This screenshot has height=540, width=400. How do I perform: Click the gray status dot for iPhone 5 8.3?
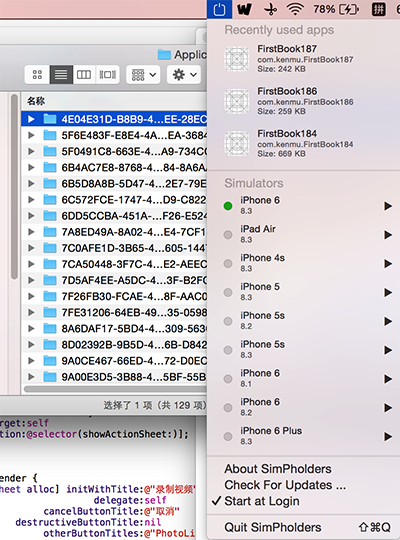tap(228, 292)
